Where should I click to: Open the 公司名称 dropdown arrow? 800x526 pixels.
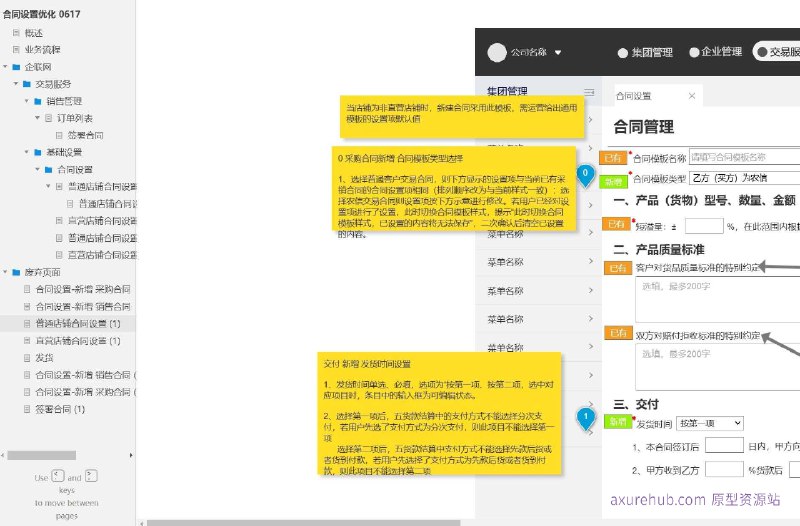click(x=558, y=52)
